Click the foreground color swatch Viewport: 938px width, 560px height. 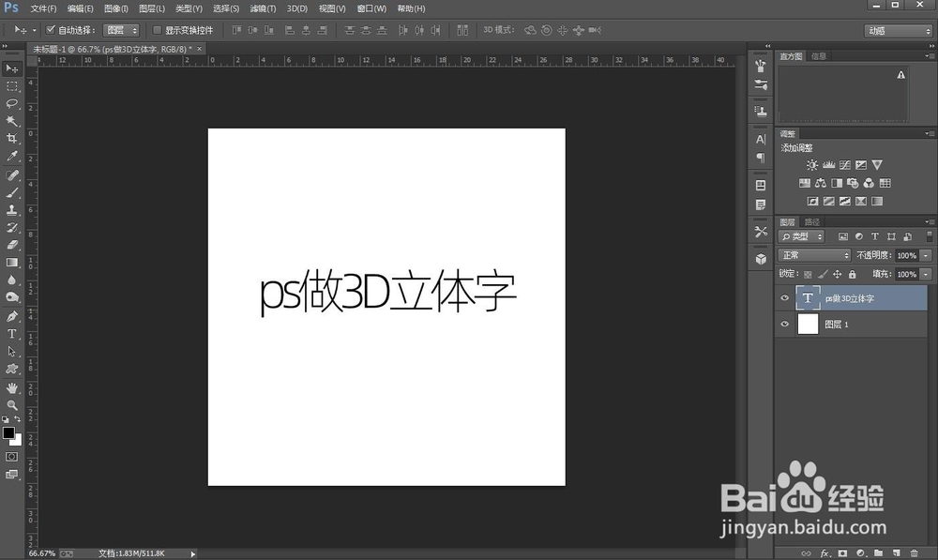(9, 433)
